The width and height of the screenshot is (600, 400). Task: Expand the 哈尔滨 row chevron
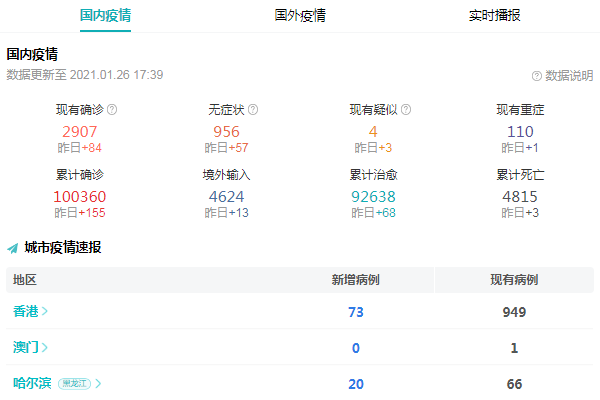click(x=98, y=383)
